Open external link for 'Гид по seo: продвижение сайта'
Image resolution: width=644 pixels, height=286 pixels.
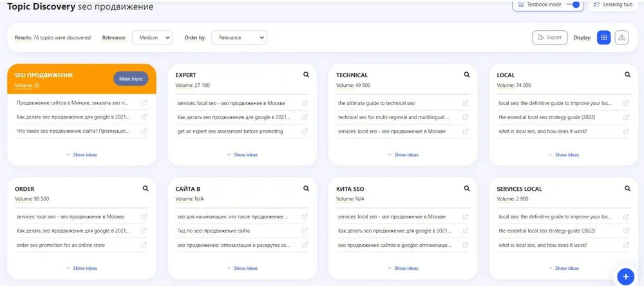pos(305,231)
